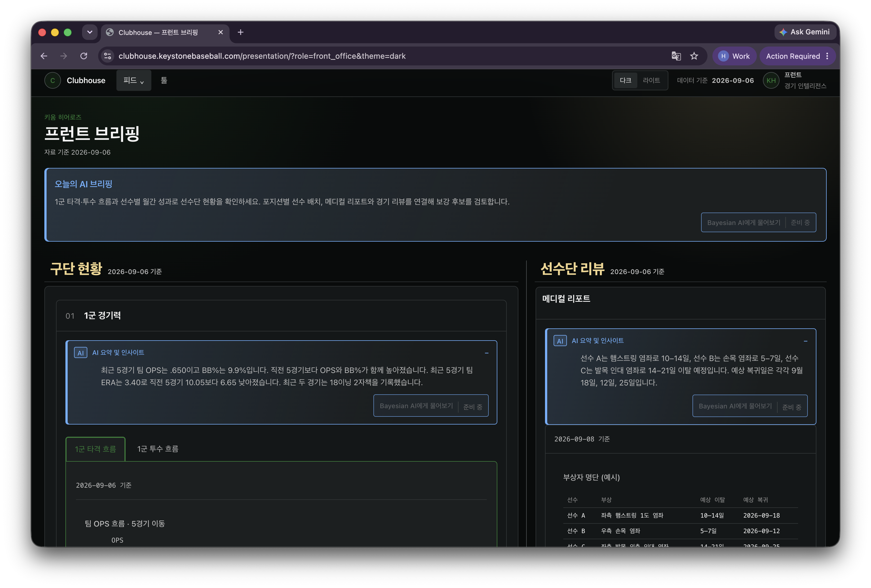
Task: Click the Google Translate icon
Action: click(676, 56)
